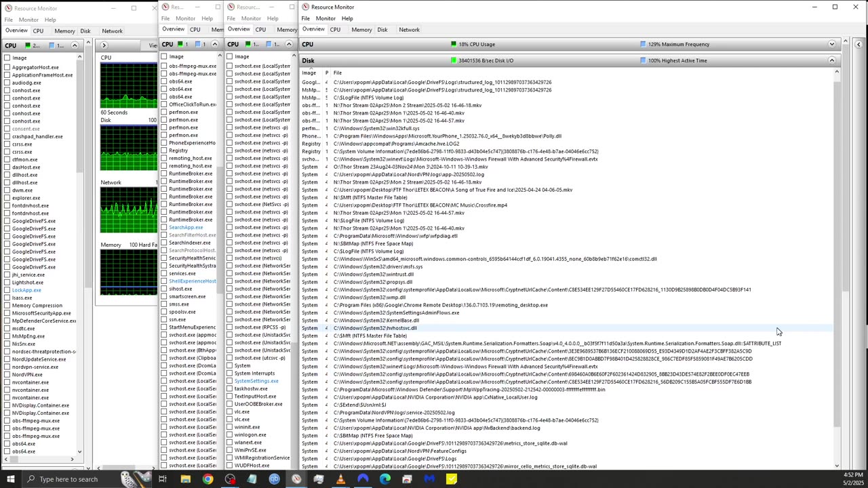The width and height of the screenshot is (868, 488).
Task: Check audiodg.exe in the leftmost window
Action: coord(6,83)
